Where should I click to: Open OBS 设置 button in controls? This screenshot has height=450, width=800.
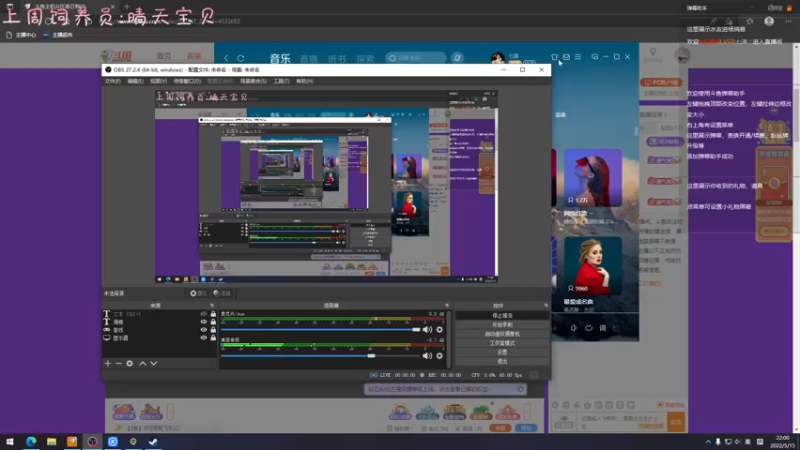502,352
